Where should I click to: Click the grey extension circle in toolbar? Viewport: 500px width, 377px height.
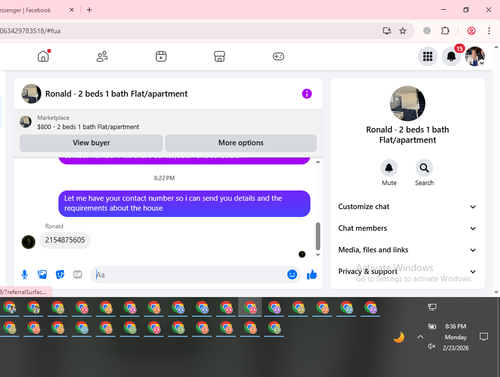(x=427, y=31)
